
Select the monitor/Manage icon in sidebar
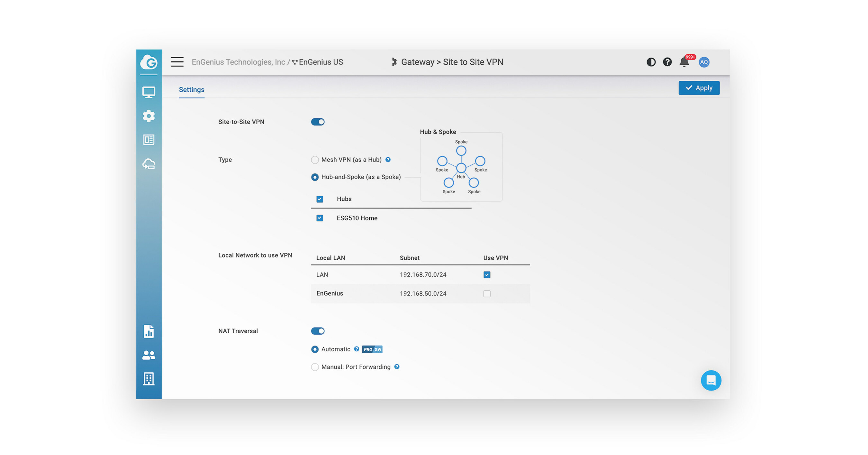tap(149, 92)
